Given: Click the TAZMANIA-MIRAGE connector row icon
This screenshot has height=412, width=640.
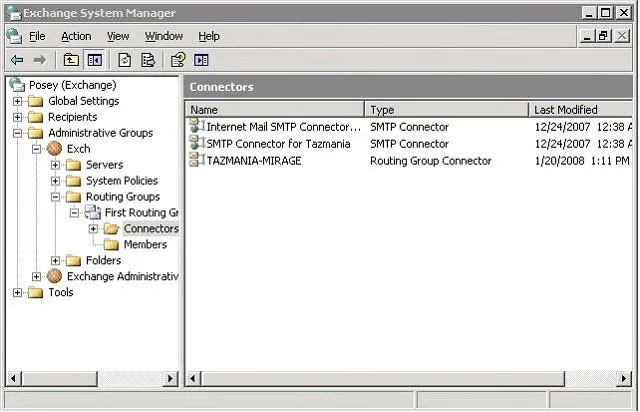Looking at the screenshot, I should pyautogui.click(x=197, y=160).
